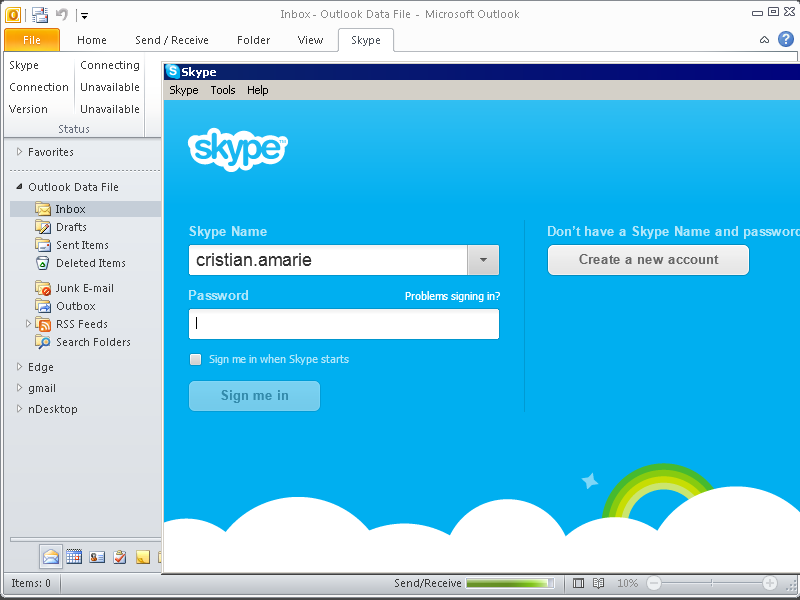
Task: Click zoom in plus icon in status bar
Action: (x=769, y=583)
